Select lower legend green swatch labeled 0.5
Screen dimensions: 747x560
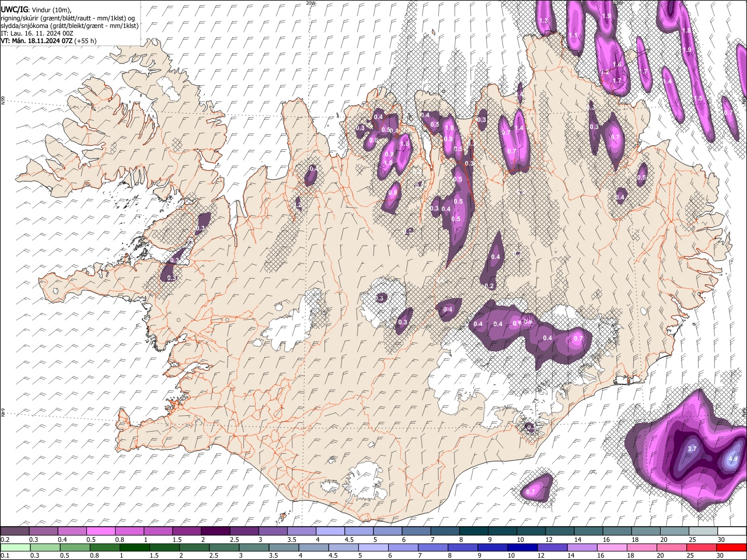tap(75, 547)
